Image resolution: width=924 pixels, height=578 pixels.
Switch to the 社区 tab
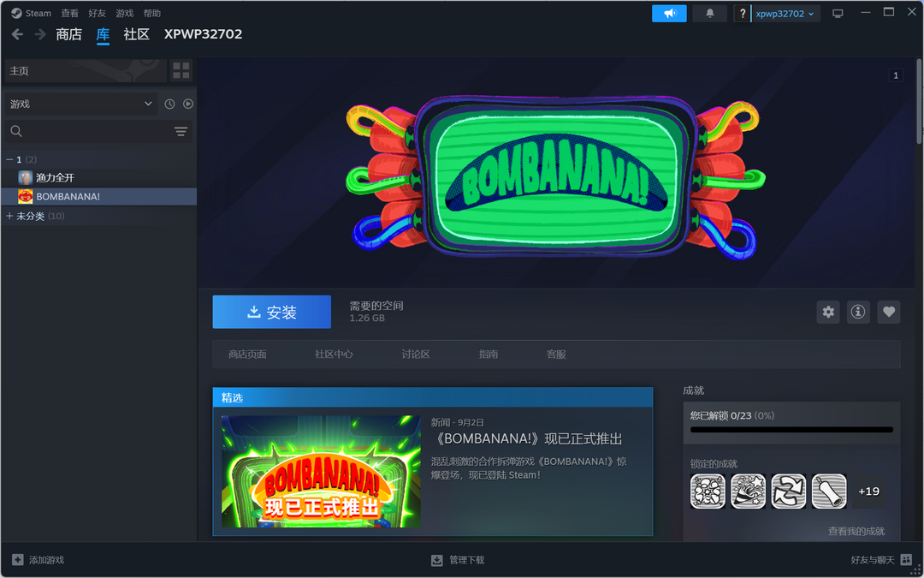137,34
